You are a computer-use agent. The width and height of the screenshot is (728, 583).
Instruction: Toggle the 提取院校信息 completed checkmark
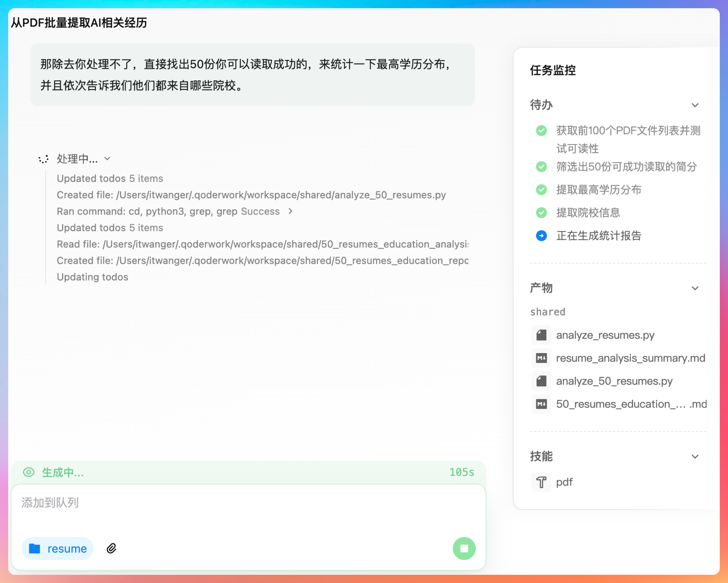541,212
